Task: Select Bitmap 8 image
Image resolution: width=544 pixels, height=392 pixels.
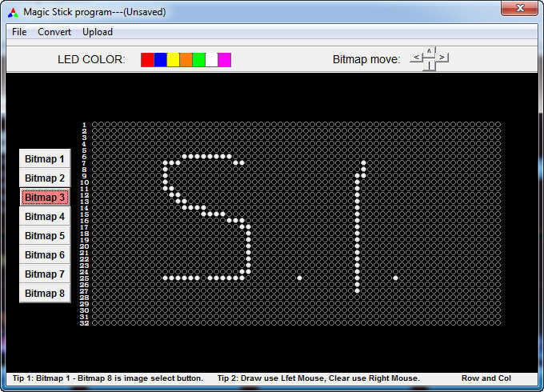Action: [x=45, y=293]
